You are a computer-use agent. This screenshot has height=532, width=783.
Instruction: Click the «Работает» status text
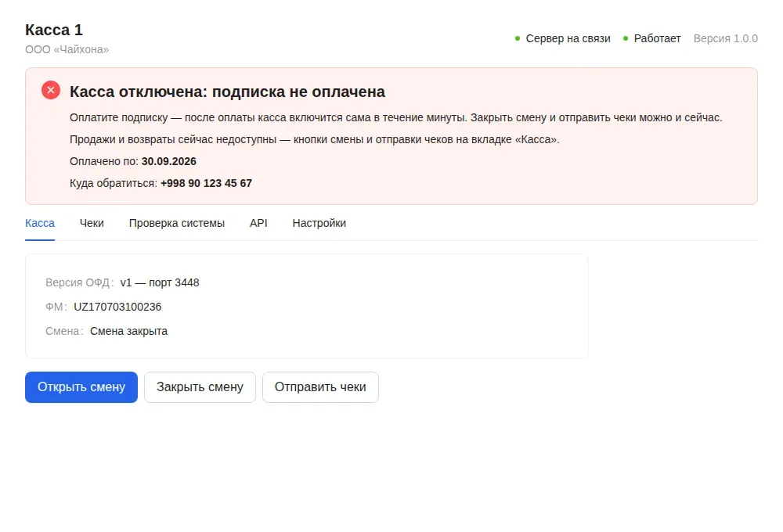coord(657,38)
